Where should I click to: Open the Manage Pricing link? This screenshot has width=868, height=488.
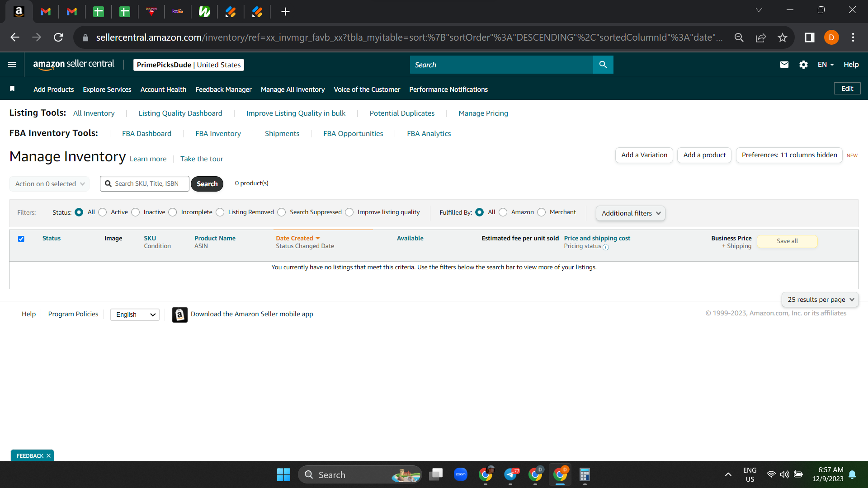click(x=483, y=113)
